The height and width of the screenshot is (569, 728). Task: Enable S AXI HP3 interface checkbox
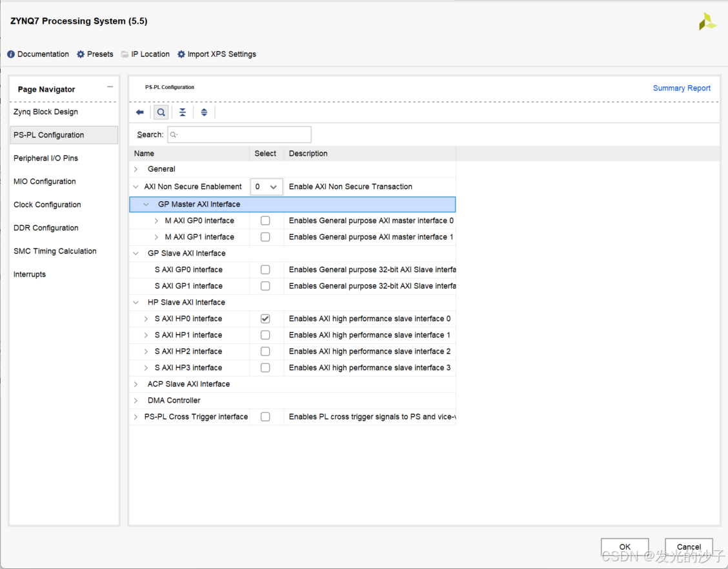pos(265,368)
